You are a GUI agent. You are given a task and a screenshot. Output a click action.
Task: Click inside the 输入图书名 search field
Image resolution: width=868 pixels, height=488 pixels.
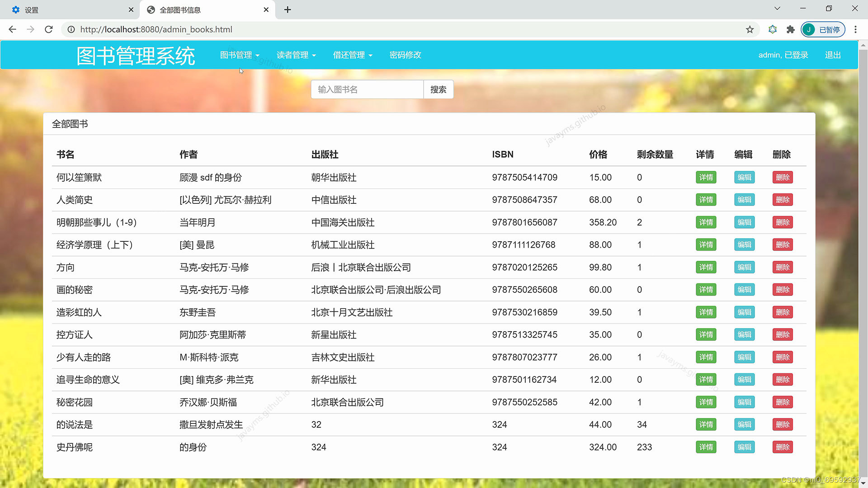click(367, 89)
